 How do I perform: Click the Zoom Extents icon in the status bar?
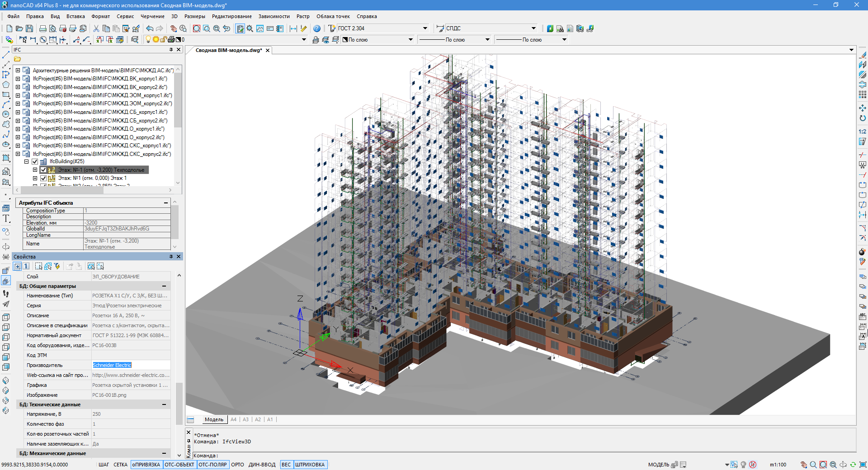pyautogui.click(x=833, y=465)
